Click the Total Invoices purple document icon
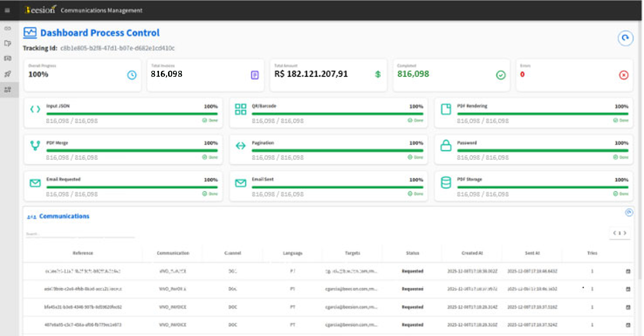Screen dimensions: 644x336 click(x=255, y=75)
